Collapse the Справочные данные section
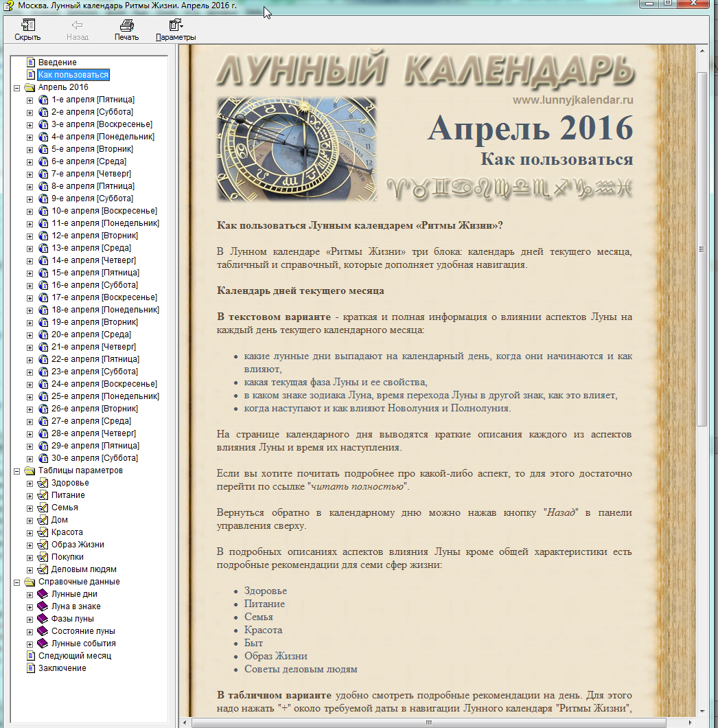 tap(16, 582)
